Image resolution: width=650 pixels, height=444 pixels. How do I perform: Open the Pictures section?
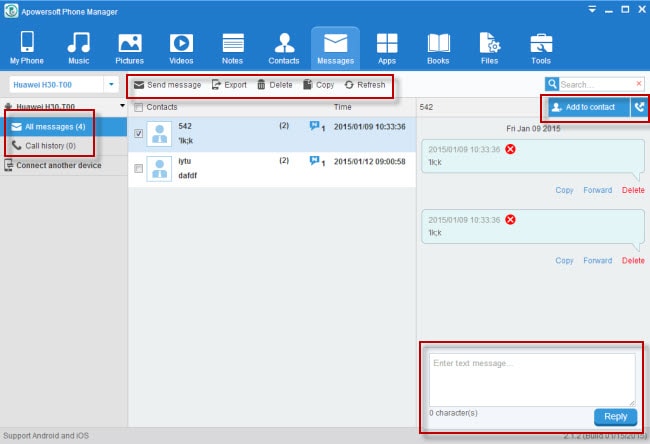[130, 47]
